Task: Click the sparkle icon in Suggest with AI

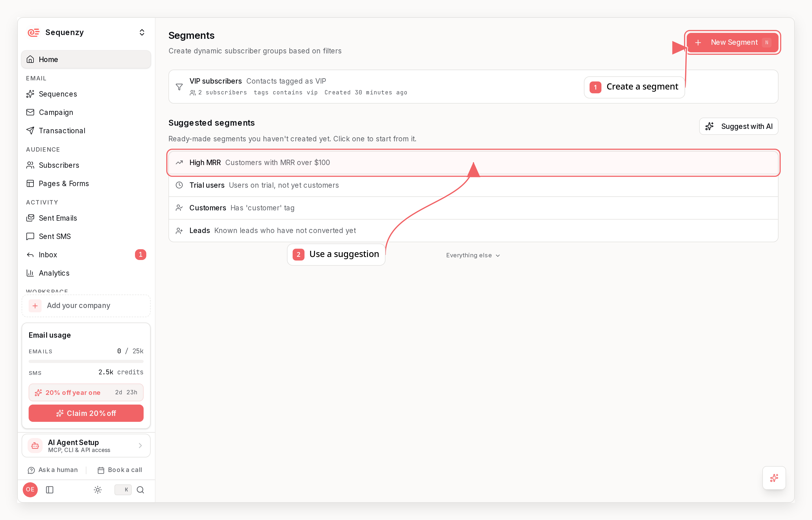Action: [709, 126]
